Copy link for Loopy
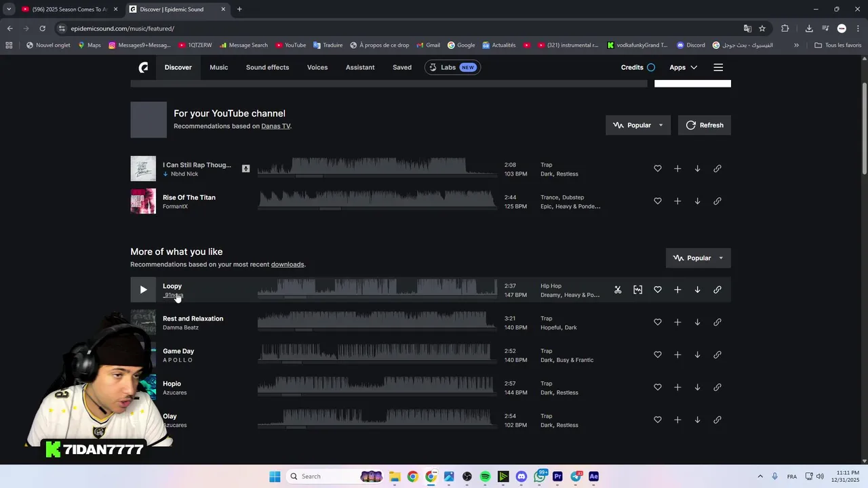 pos(717,290)
